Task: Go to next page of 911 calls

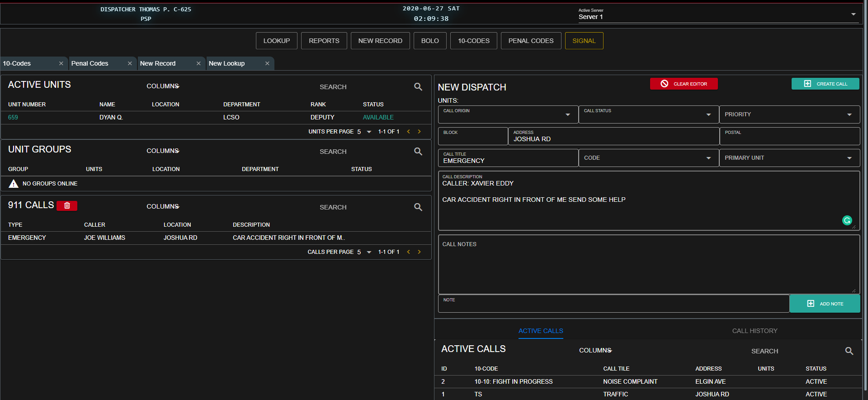Action: [x=419, y=252]
